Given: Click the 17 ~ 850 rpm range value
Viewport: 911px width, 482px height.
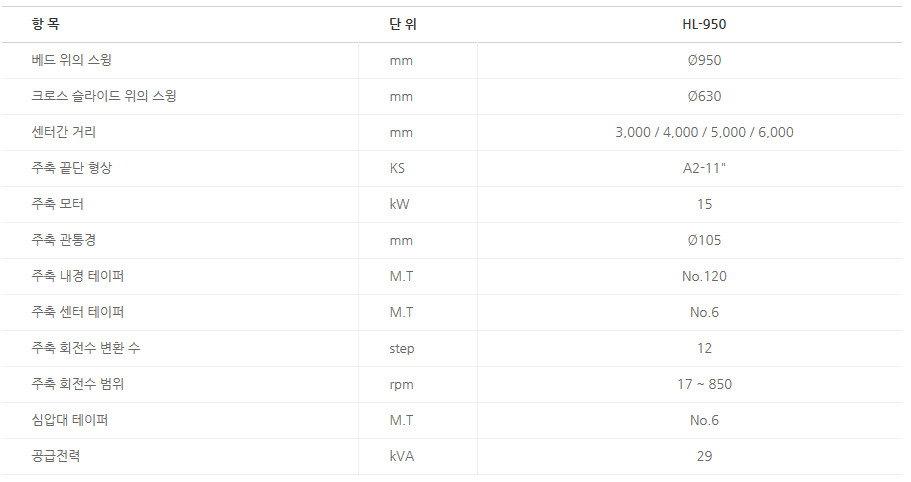Looking at the screenshot, I should [x=704, y=384].
